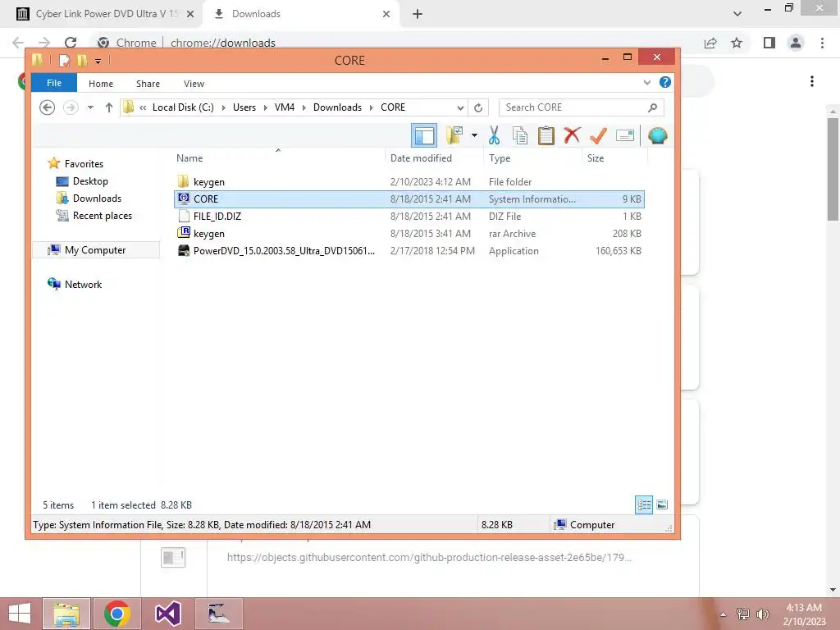Image resolution: width=840 pixels, height=630 pixels.
Task: Click the red X Delete icon
Action: [572, 135]
